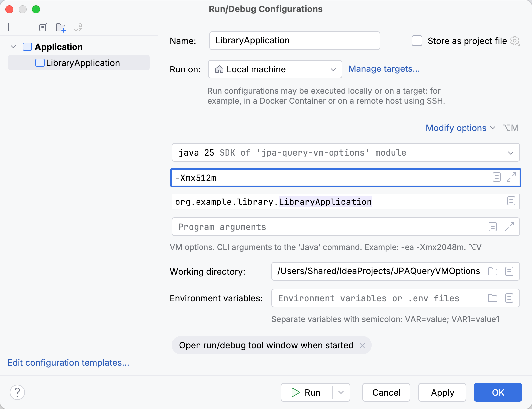Image resolution: width=532 pixels, height=409 pixels.
Task: Open the Store as project file settings gear
Action: tap(515, 41)
